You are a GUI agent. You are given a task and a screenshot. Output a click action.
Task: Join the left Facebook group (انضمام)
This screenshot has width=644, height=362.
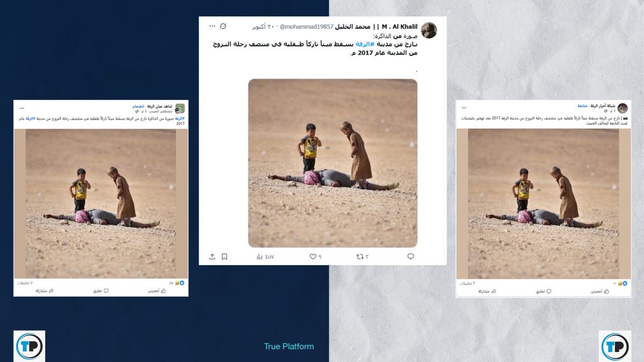point(138,106)
